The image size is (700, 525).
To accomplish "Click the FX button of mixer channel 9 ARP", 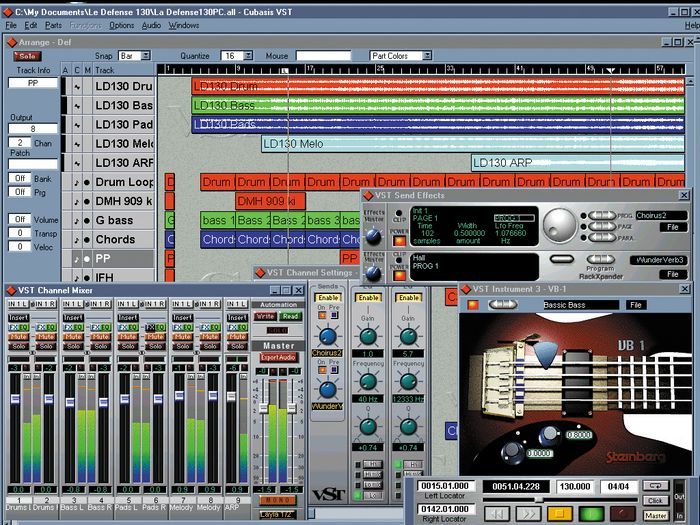I will (232, 328).
